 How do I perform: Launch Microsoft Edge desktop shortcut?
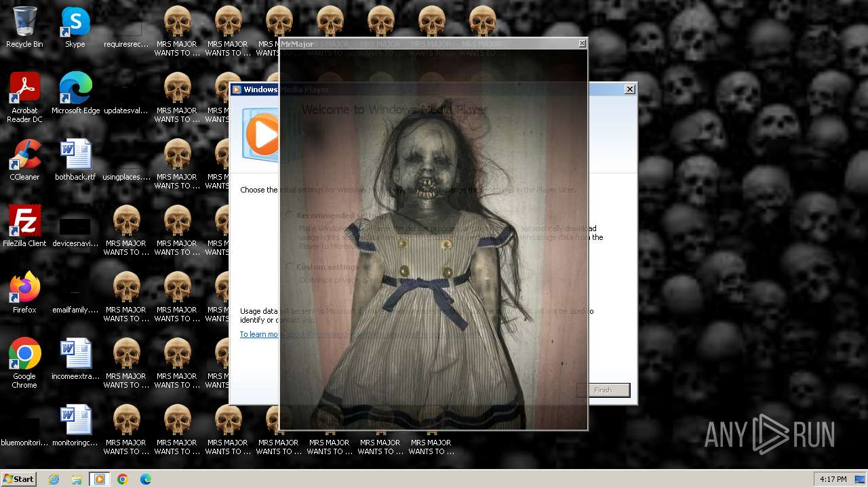click(75, 94)
